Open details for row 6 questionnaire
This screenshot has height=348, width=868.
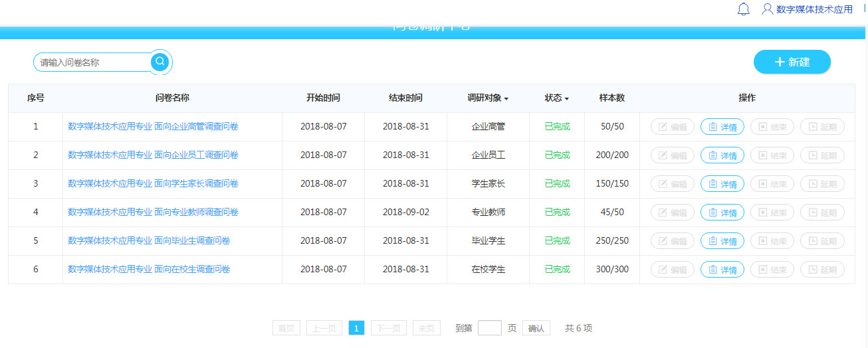[722, 270]
